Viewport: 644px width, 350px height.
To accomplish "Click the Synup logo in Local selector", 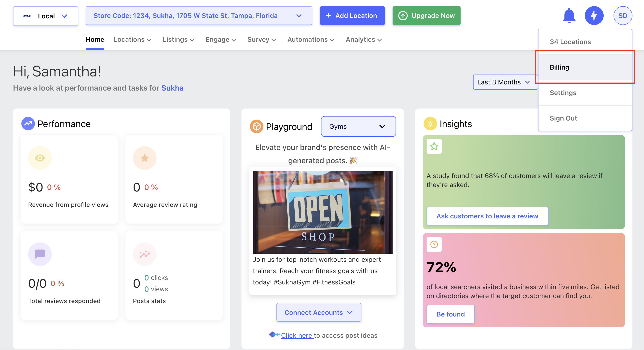I will tap(27, 16).
